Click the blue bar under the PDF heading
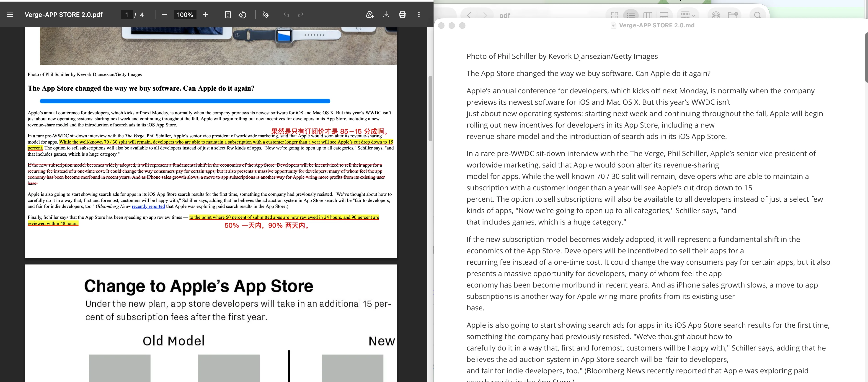The image size is (868, 382). (x=185, y=101)
